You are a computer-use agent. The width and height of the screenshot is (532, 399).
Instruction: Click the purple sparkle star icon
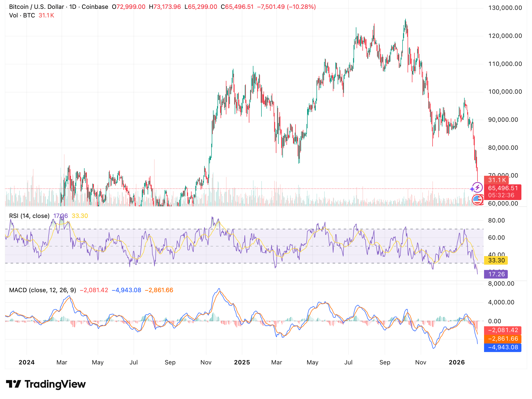pyautogui.click(x=472, y=189)
